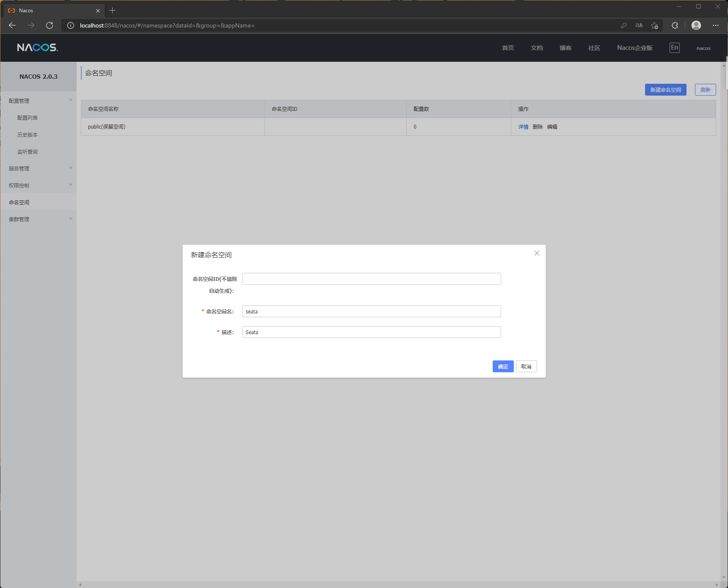This screenshot has height=588, width=728.
Task: Open browser settings three-dot menu
Action: tap(716, 25)
